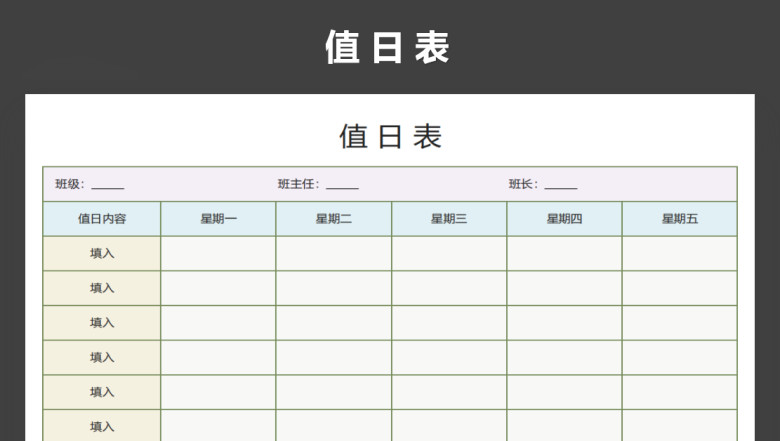This screenshot has width=780, height=441.
Task: Click the blank line after 班主任:
Action: (342, 188)
